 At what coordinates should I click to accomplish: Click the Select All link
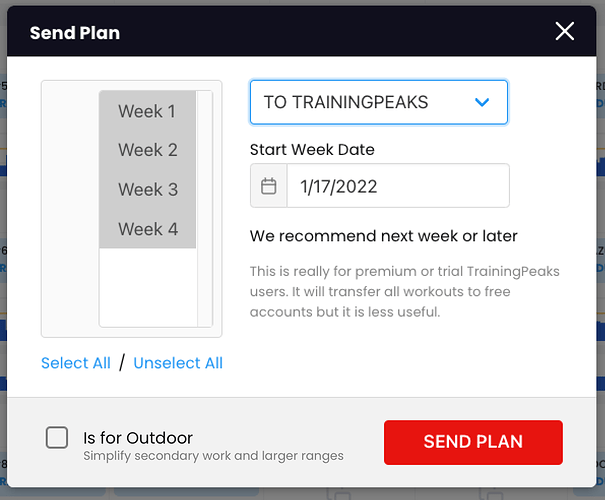coord(76,363)
